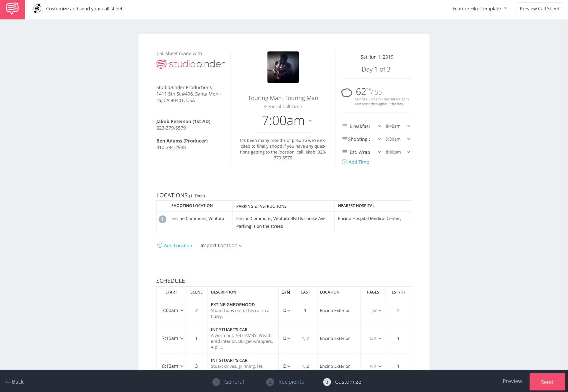The image size is (568, 392).
Task: Click the plus icon beside Add Location
Action: [159, 245]
